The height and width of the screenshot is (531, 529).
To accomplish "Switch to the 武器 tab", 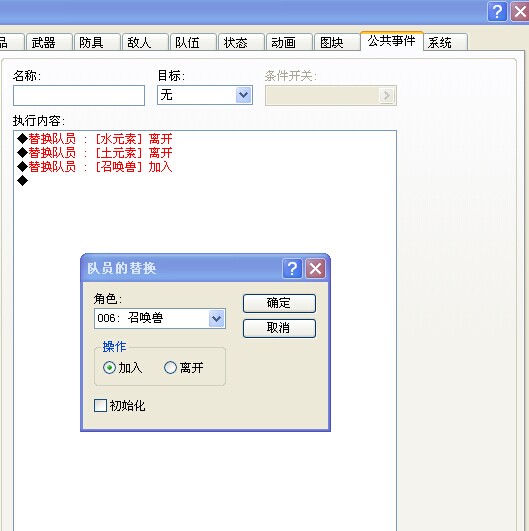I will pos(49,42).
